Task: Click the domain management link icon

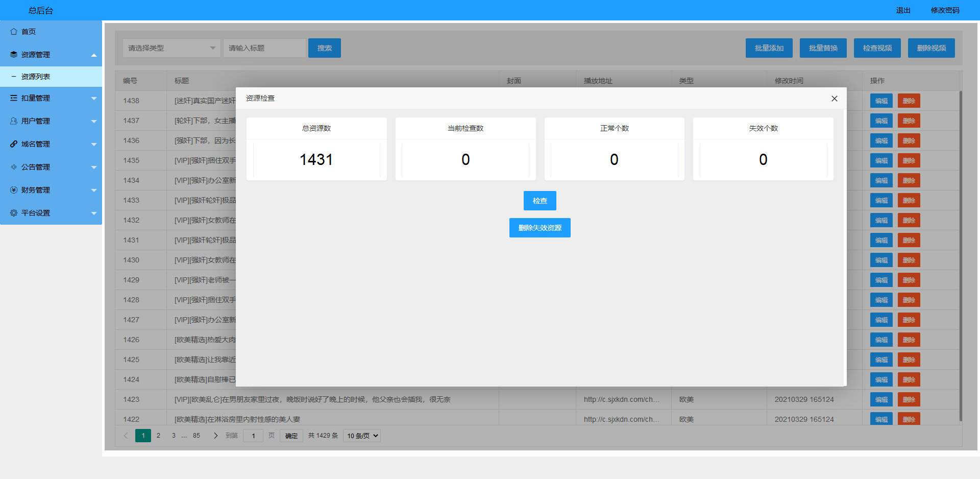Action: click(14, 144)
